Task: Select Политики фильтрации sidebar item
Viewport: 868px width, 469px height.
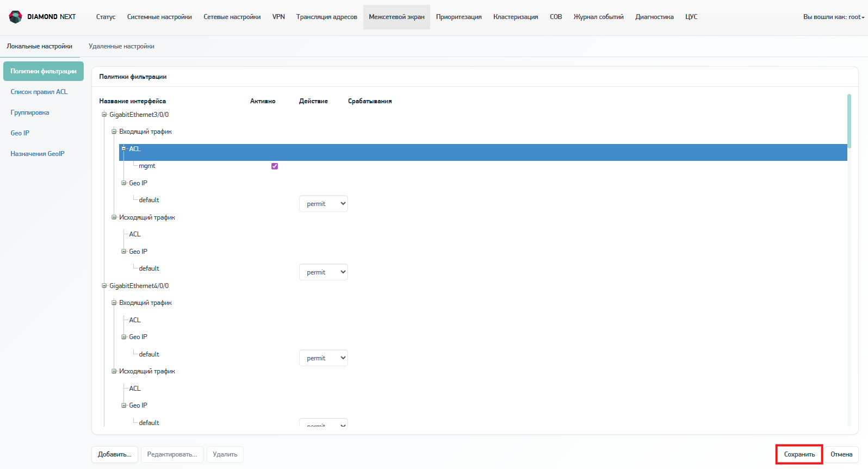Action: click(44, 71)
